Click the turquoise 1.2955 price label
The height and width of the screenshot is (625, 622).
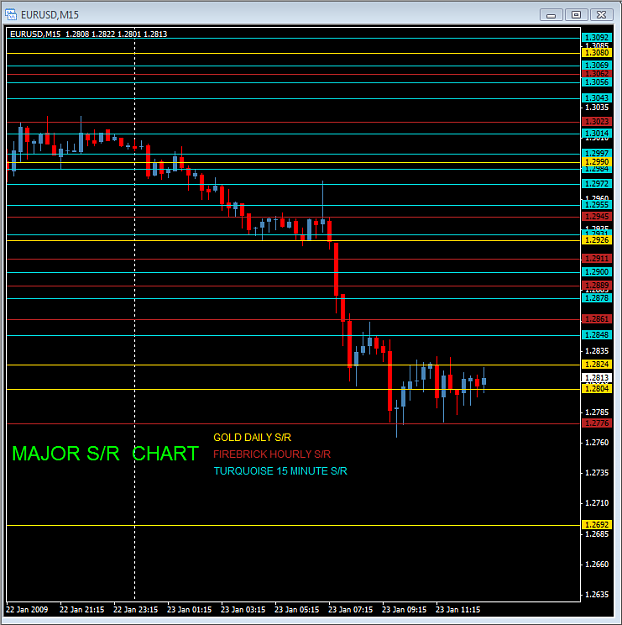tap(597, 205)
